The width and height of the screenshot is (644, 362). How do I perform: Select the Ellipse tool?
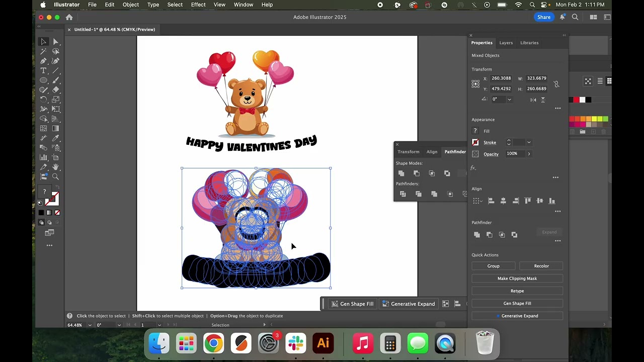click(44, 80)
